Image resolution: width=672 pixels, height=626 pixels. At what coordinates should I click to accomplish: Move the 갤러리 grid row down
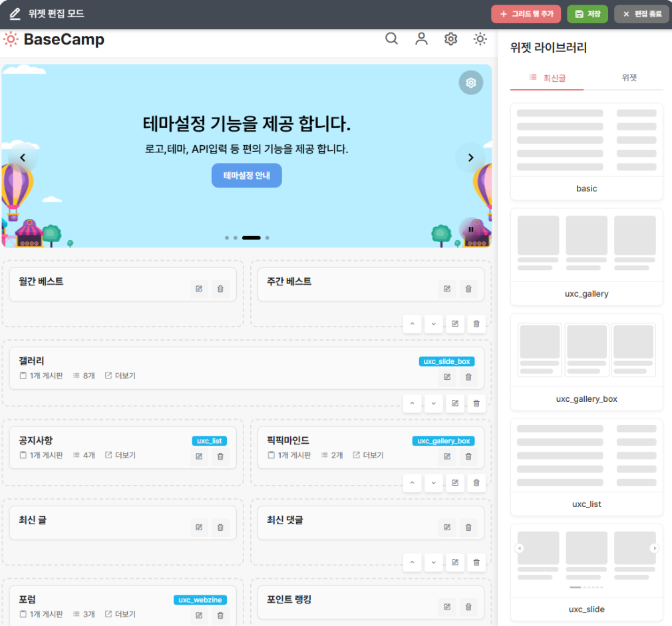point(433,403)
